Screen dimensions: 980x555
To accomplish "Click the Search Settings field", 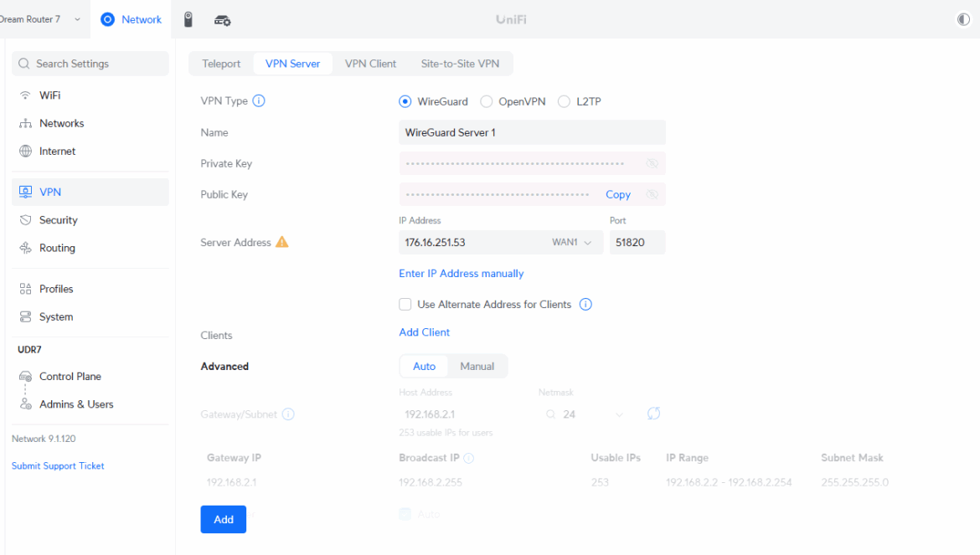I will click(90, 64).
